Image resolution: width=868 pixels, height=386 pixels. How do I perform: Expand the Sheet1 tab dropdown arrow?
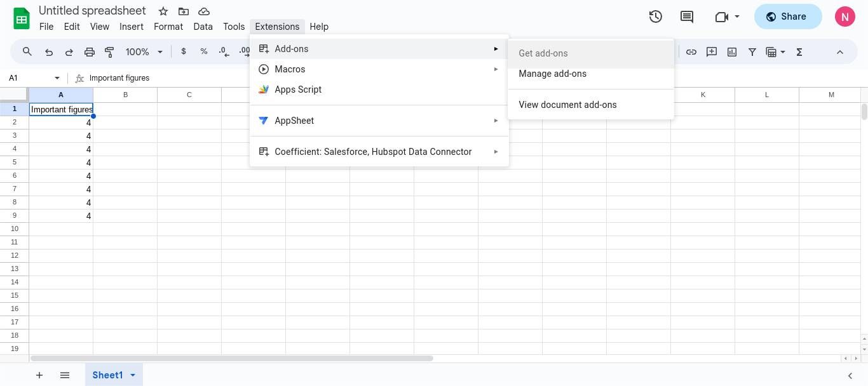[x=133, y=375]
